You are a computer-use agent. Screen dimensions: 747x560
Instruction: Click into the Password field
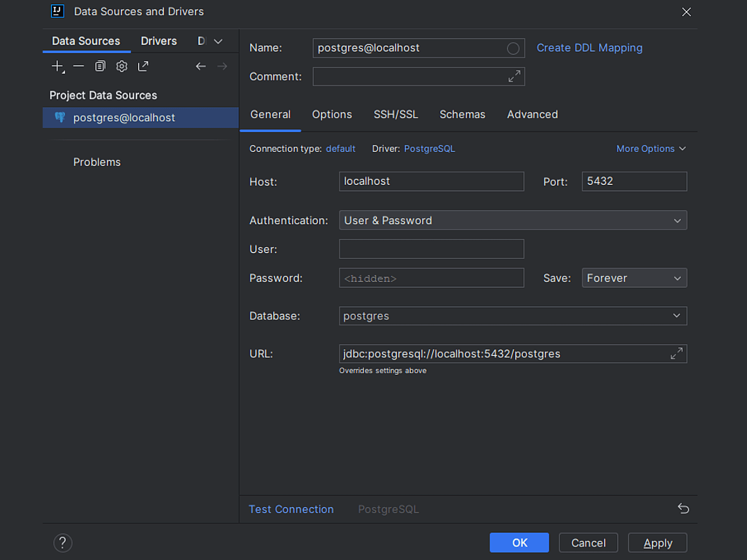coord(431,278)
